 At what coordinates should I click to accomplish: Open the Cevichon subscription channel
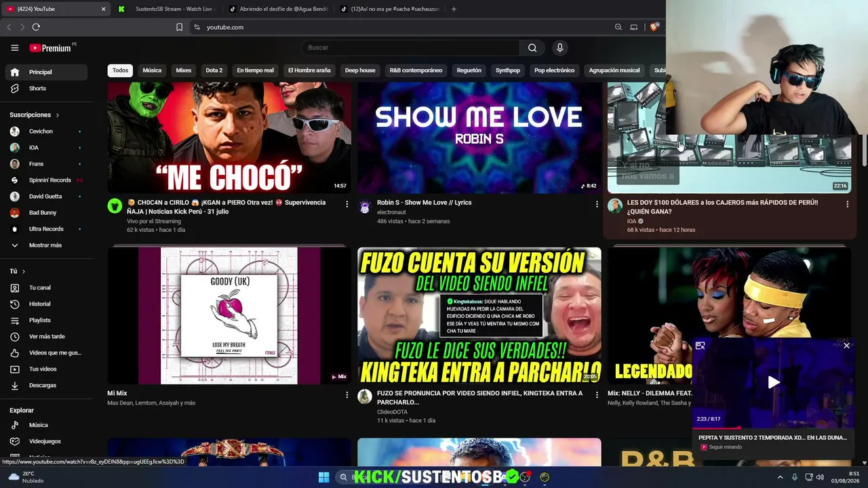[46, 131]
